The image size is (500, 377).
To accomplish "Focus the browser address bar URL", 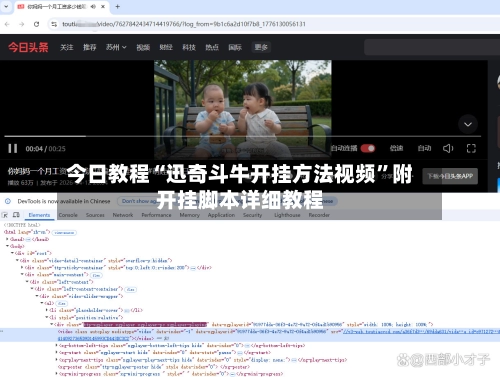I will [x=184, y=24].
